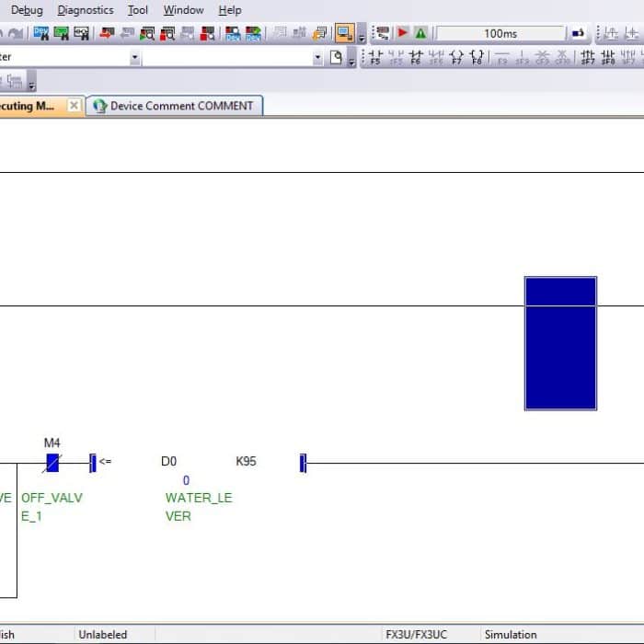Expand third-row small toolbar overflow options
Image resolution: width=644 pixels, height=644 pixels.
point(31,81)
